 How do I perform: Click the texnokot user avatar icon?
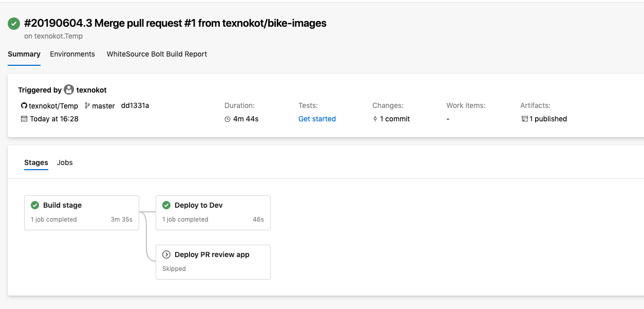[x=69, y=90]
